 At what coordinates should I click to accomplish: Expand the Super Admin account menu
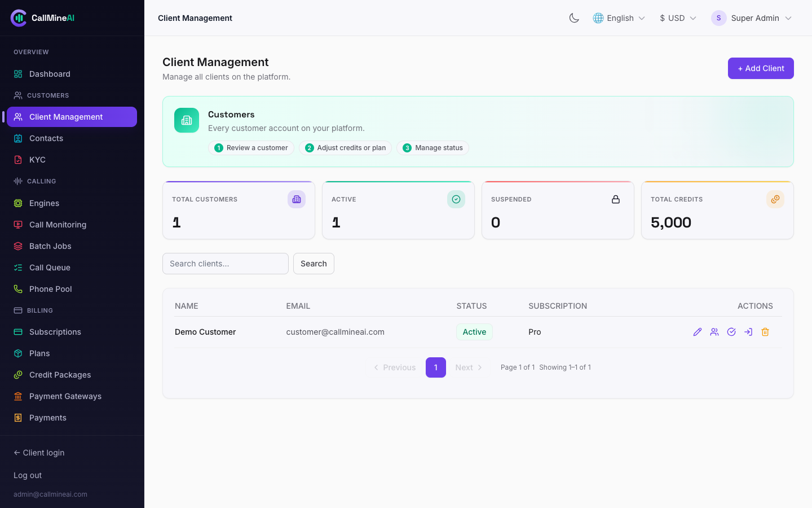point(752,18)
